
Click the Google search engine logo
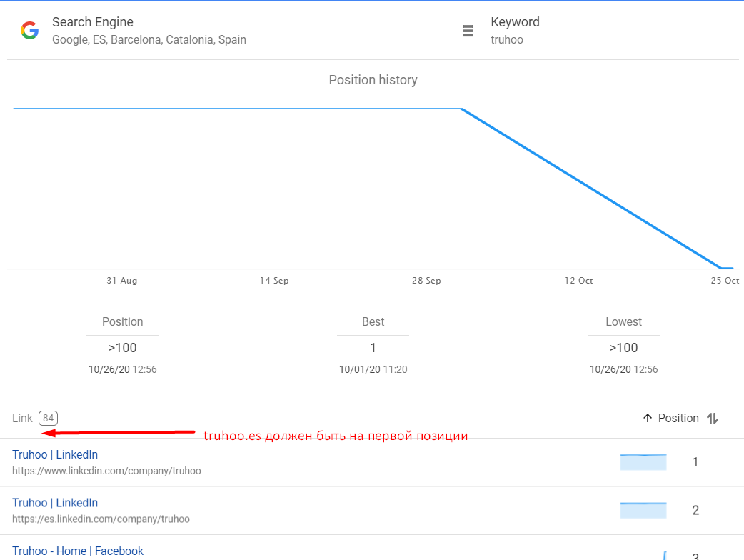29,31
